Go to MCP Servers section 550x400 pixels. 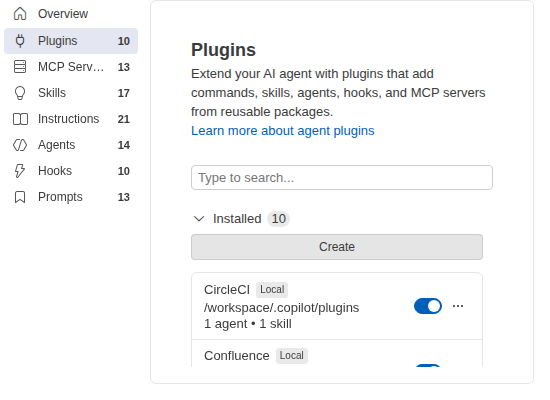(x=71, y=67)
